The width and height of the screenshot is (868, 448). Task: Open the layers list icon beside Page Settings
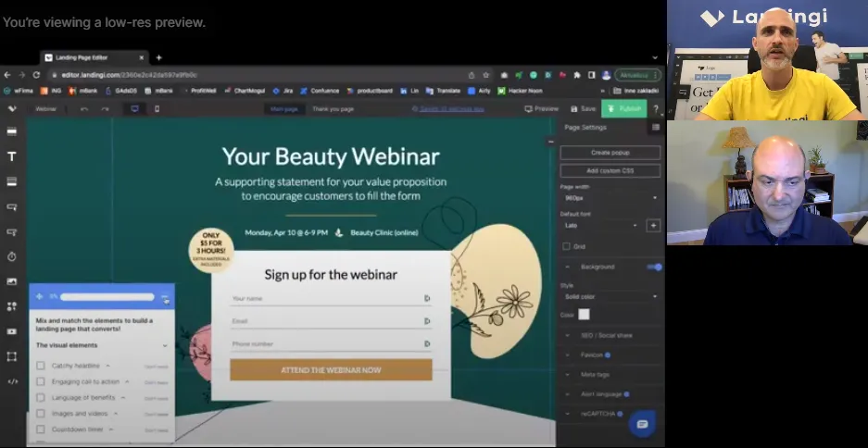656,127
